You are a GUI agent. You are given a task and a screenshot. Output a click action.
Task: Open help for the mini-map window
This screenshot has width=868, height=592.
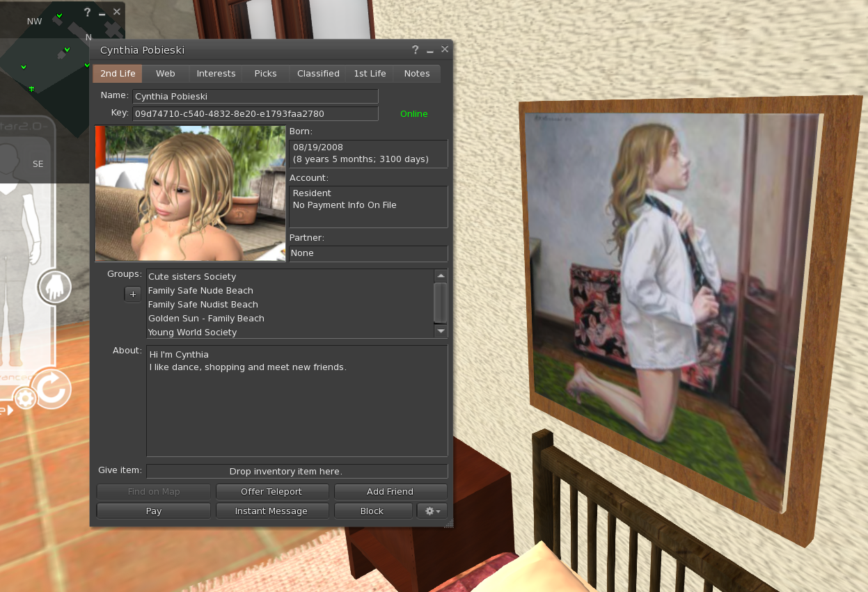(87, 13)
